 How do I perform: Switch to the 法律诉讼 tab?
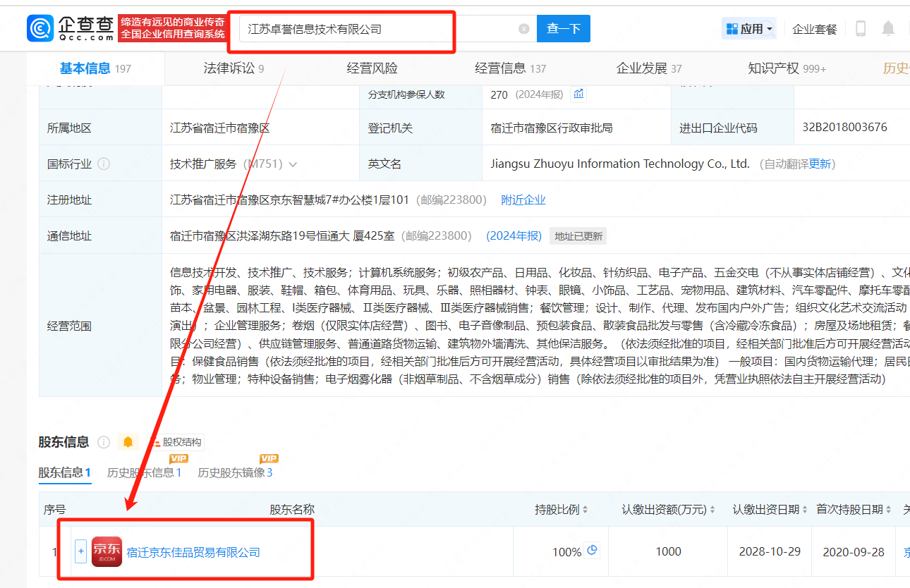coord(233,68)
